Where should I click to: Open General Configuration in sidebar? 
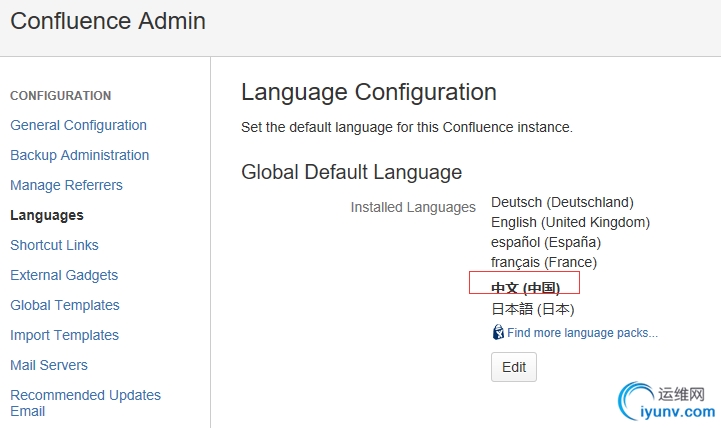(x=78, y=125)
